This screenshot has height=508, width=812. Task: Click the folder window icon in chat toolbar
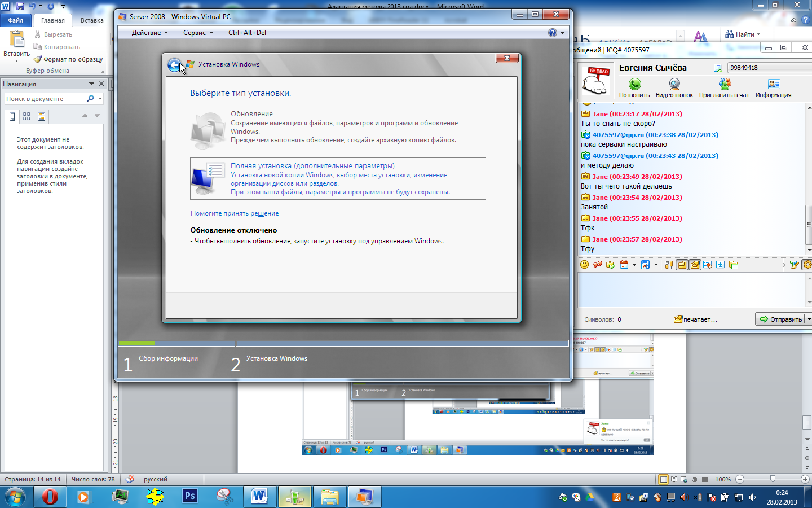[x=734, y=265]
